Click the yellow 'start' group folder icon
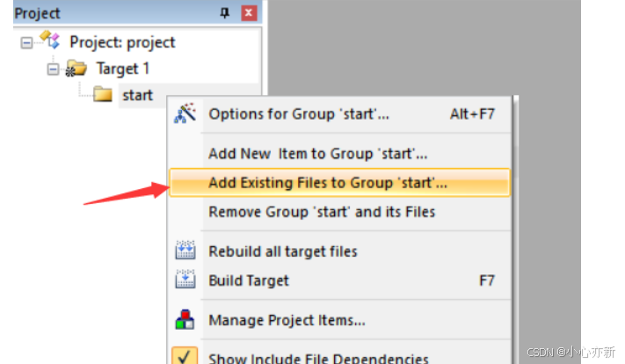Screen dimensions: 625x364 (x=103, y=94)
